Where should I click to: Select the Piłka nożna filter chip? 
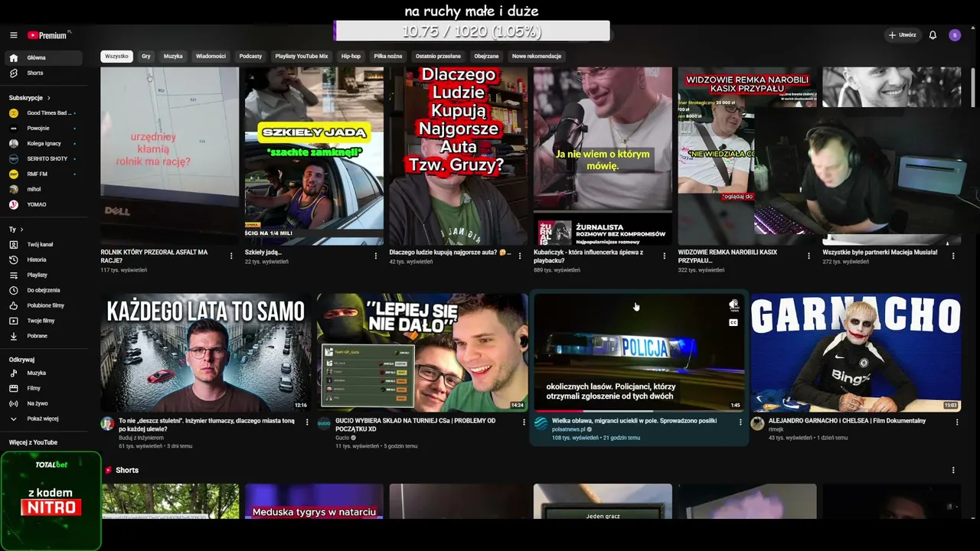pyautogui.click(x=388, y=57)
